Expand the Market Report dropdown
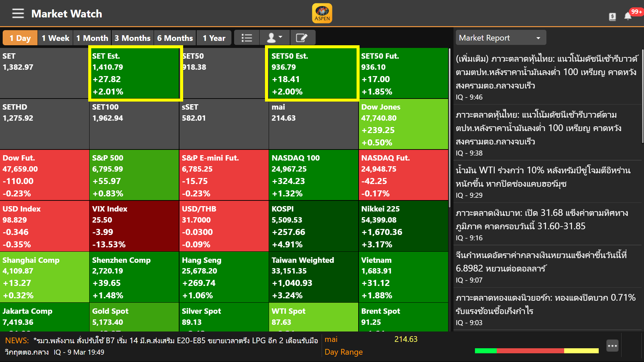The image size is (644, 362). pyautogui.click(x=500, y=38)
